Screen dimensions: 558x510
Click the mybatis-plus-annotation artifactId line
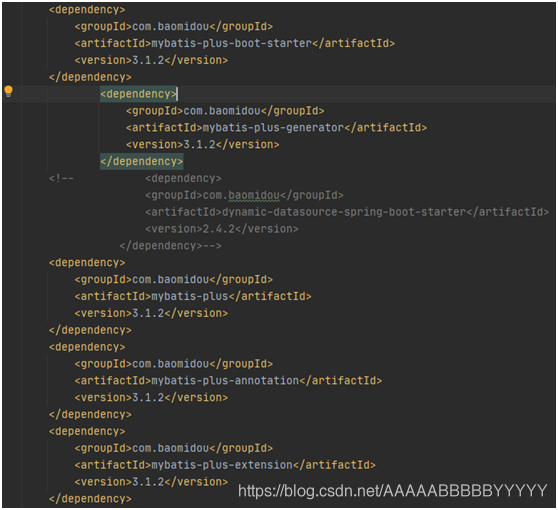coord(228,381)
